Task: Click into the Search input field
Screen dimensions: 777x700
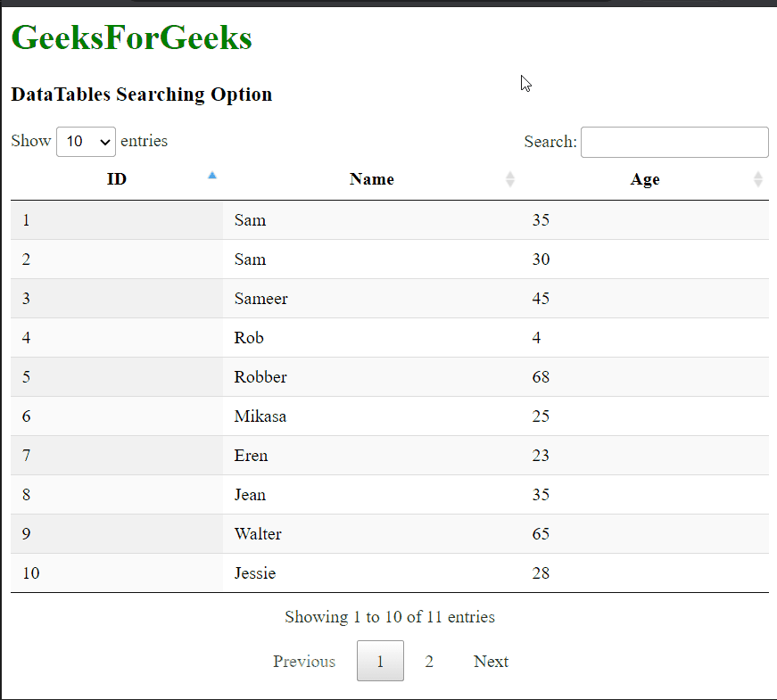Action: (674, 142)
